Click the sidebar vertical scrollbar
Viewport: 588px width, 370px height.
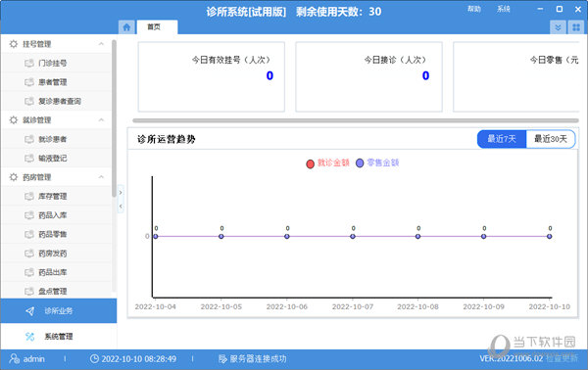114,118
